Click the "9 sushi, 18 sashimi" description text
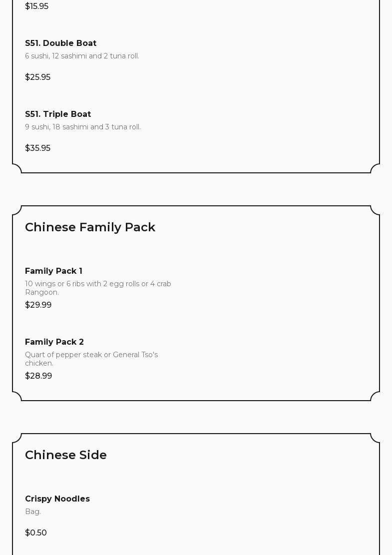Viewport: 392px width, 555px height. [83, 127]
